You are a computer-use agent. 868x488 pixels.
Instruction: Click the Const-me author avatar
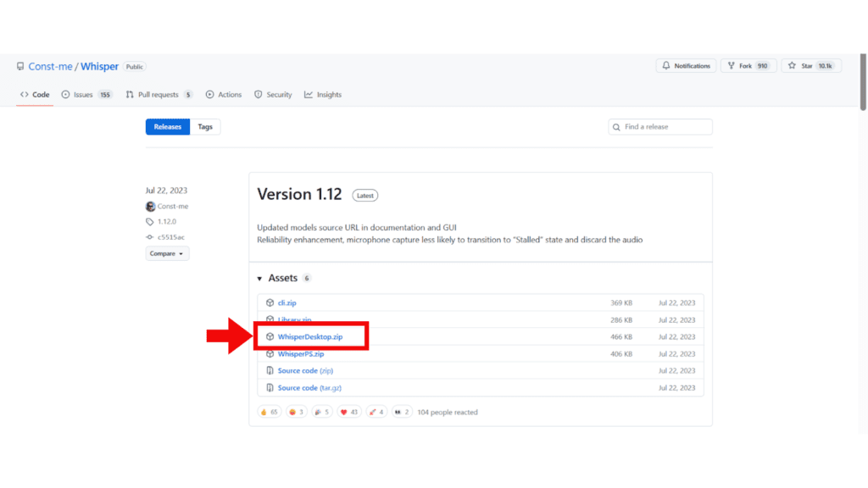[x=151, y=207]
